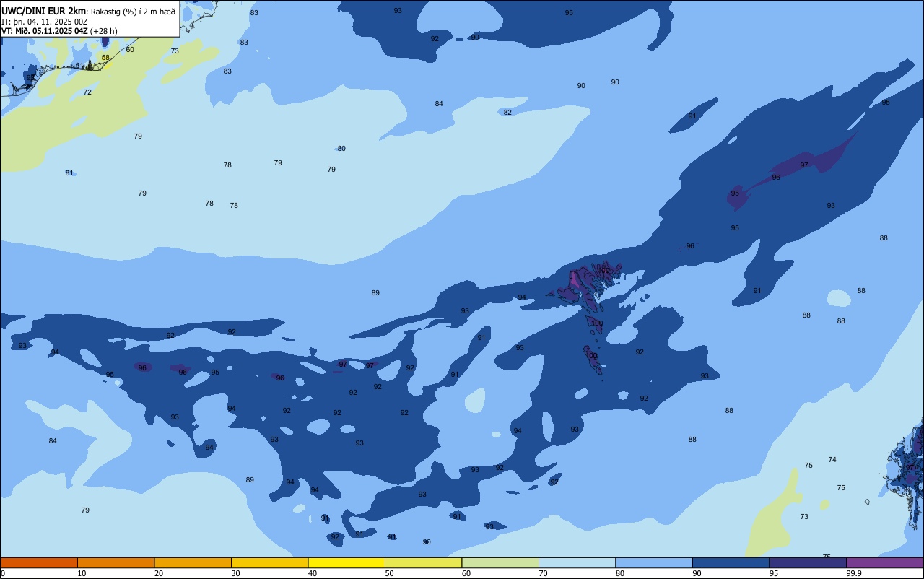
Task: Click the title line 'UWC/DINI EUR 2km'
Action: (44, 11)
